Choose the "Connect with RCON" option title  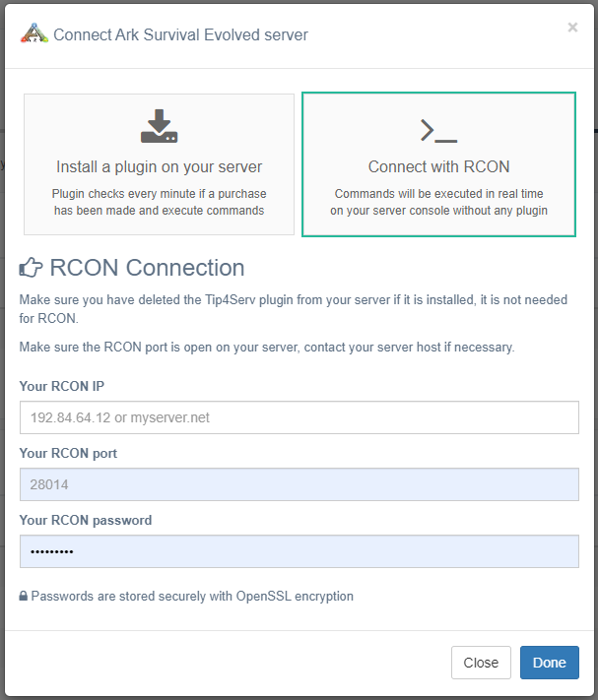click(x=438, y=166)
